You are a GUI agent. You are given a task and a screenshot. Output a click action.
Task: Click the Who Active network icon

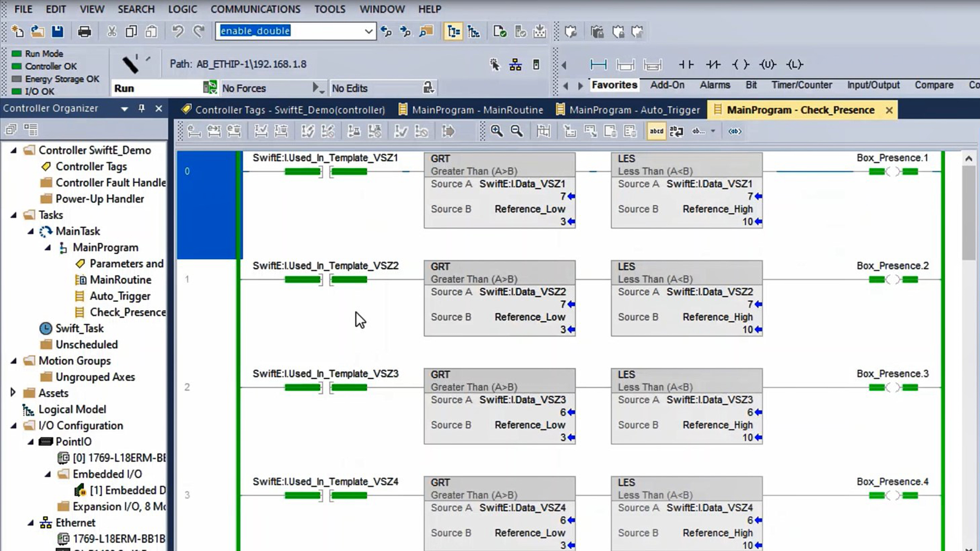[515, 64]
